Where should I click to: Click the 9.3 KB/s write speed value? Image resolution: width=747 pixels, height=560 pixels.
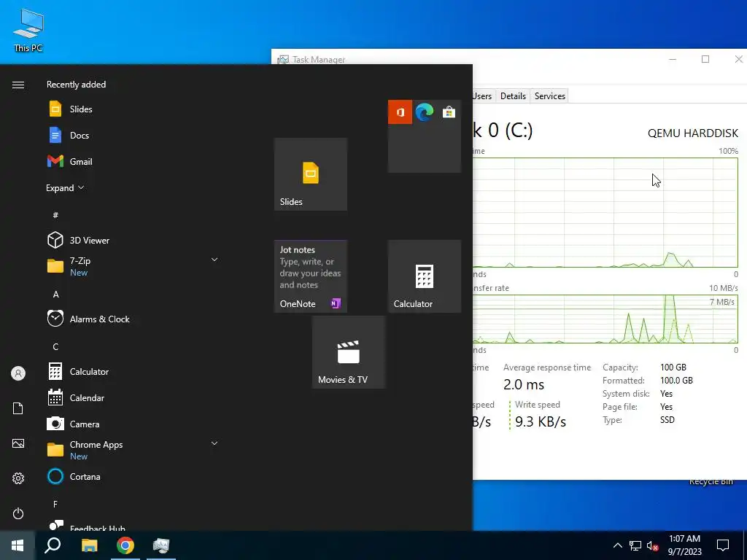click(x=541, y=422)
